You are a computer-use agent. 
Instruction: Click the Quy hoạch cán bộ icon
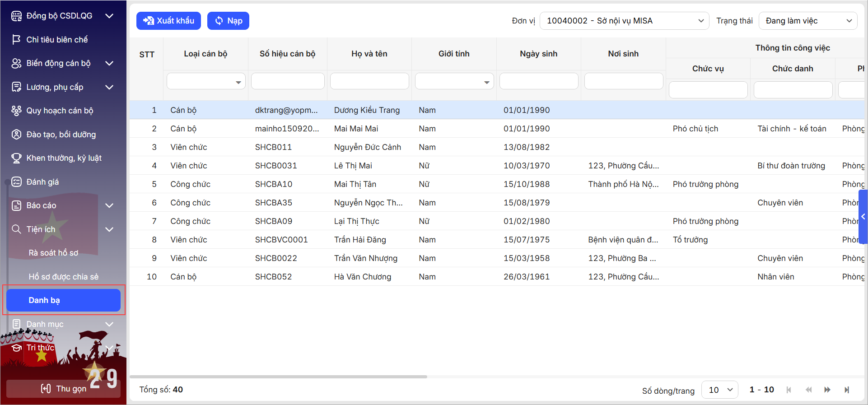click(16, 111)
